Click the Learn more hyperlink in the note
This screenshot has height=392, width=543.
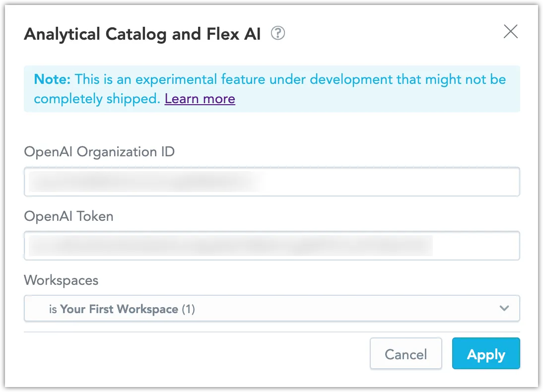click(x=200, y=98)
